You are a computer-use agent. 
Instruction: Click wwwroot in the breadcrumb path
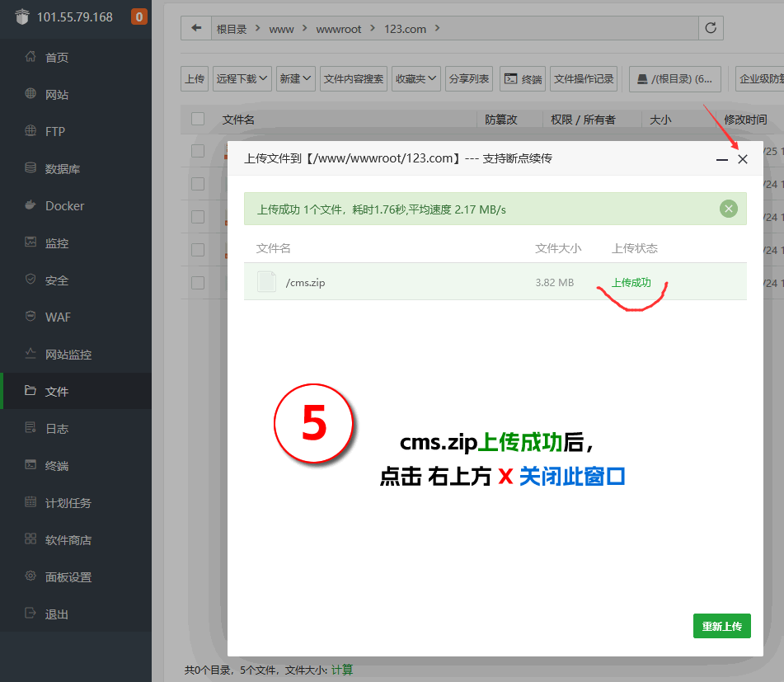point(339,29)
